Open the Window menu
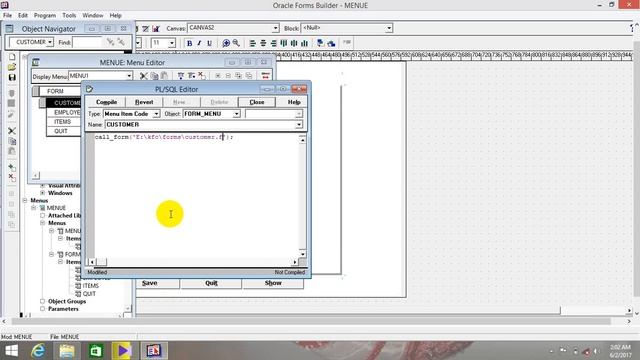Viewport: 640px width, 360px height. (x=93, y=16)
